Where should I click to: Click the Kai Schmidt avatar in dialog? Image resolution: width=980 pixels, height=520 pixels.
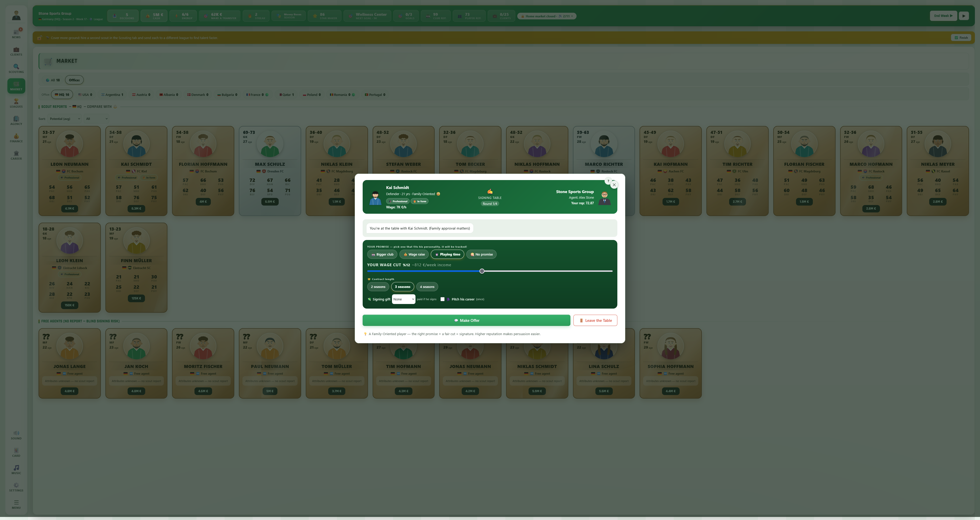(375, 198)
